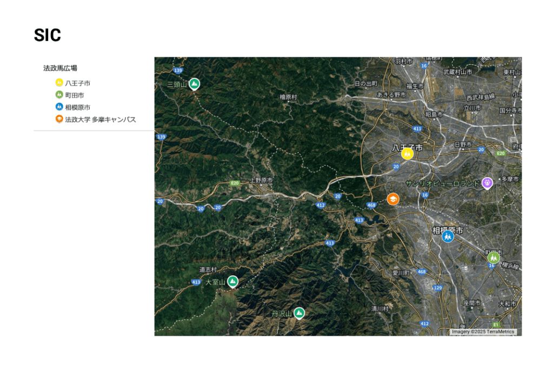Choose 町田市 text in the legend list

click(x=75, y=95)
